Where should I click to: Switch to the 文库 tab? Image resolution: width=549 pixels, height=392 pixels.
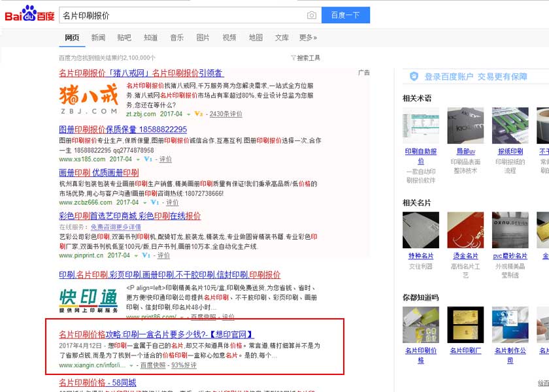(x=282, y=37)
